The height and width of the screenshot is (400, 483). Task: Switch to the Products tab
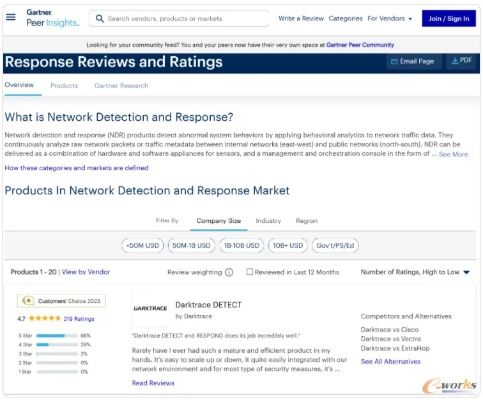pos(64,86)
